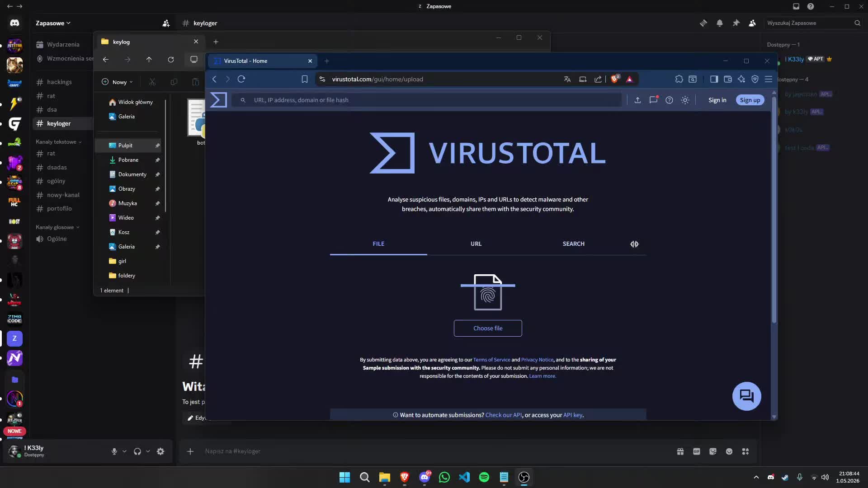
Task: Click the Check our API link
Action: coord(504,415)
